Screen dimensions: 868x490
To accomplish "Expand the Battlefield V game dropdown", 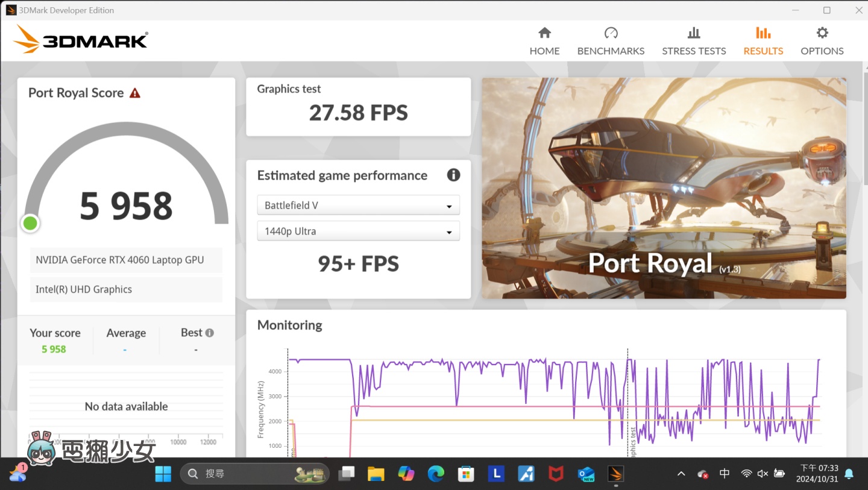I will tap(358, 206).
